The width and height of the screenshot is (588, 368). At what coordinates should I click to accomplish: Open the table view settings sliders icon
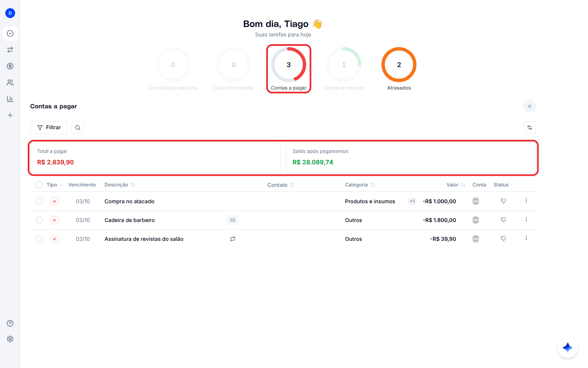530,128
